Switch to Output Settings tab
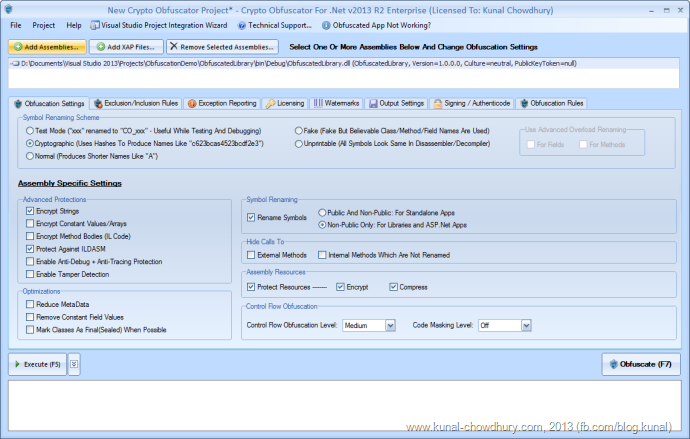Image resolution: width=690 pixels, height=439 pixels. point(396,103)
